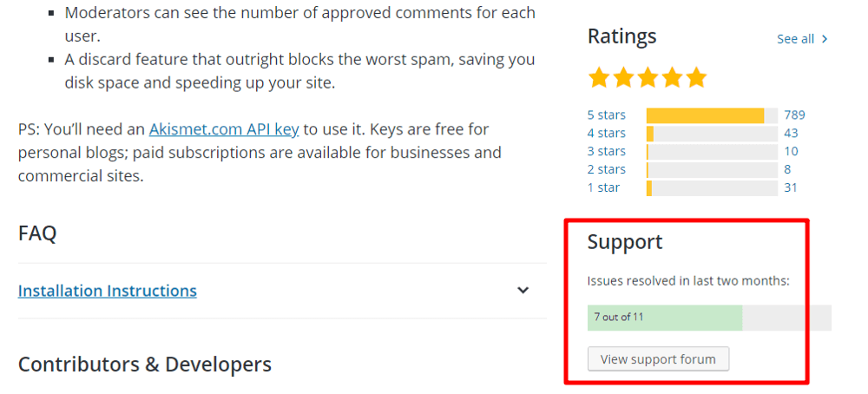Screen dimensions: 868x394
Task: Click the second gold rating star
Action: [x=623, y=78]
